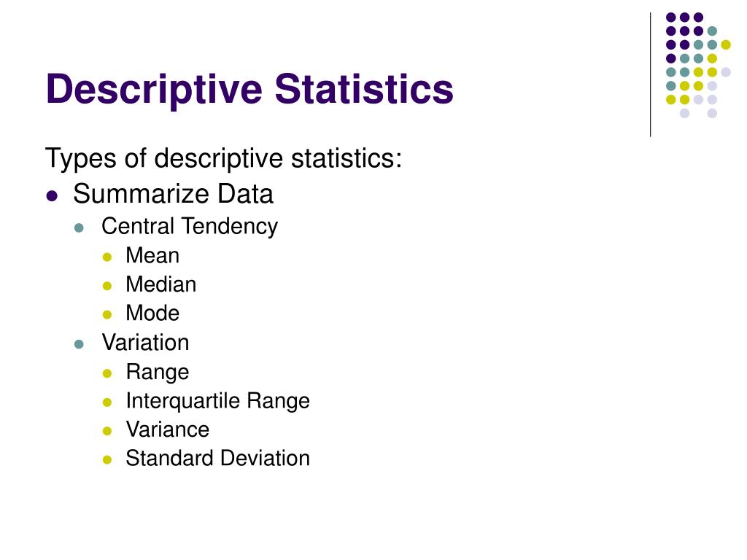747x560 pixels.
Task: Click the yellow bullet beside Median
Action: pos(107,286)
